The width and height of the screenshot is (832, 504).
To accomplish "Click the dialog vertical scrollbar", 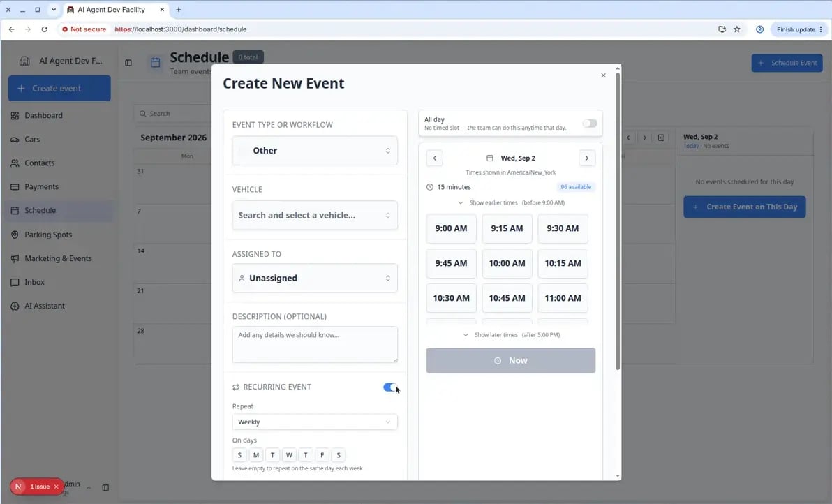I will (x=617, y=222).
